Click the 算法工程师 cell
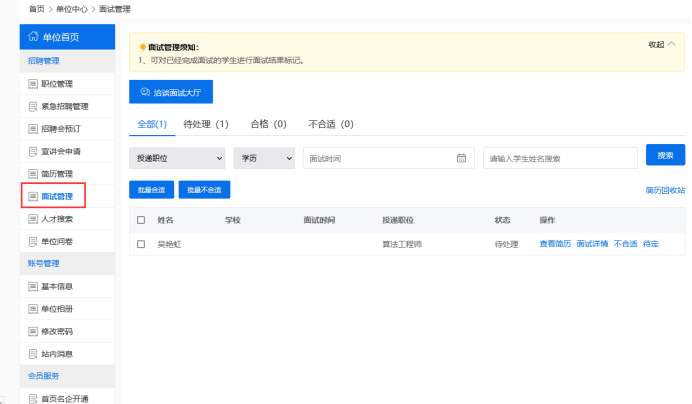Screen dimensions: 692x404 coord(402,244)
